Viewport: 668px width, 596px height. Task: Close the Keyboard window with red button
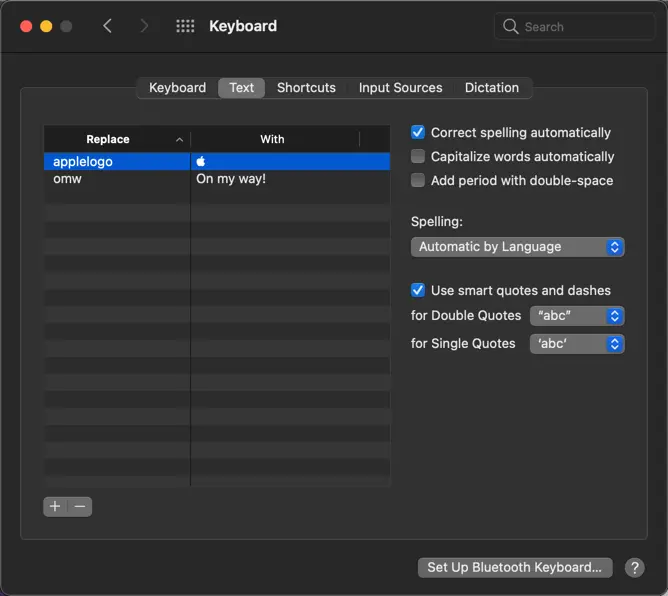[x=26, y=26]
